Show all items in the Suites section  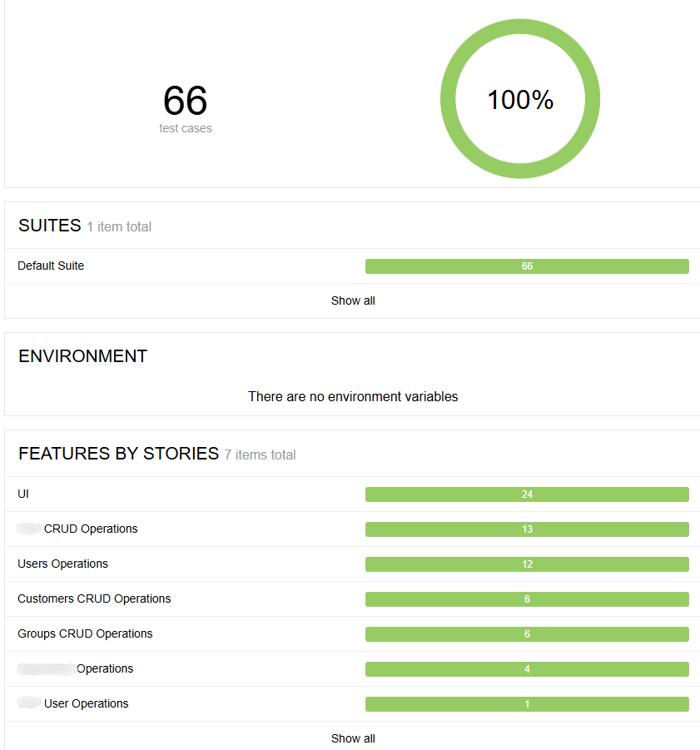point(353,300)
